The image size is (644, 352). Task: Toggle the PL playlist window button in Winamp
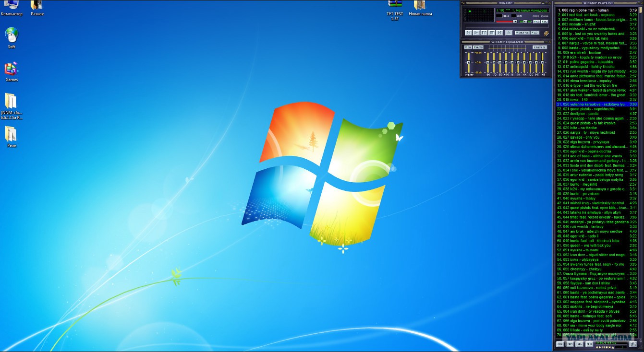pos(545,22)
